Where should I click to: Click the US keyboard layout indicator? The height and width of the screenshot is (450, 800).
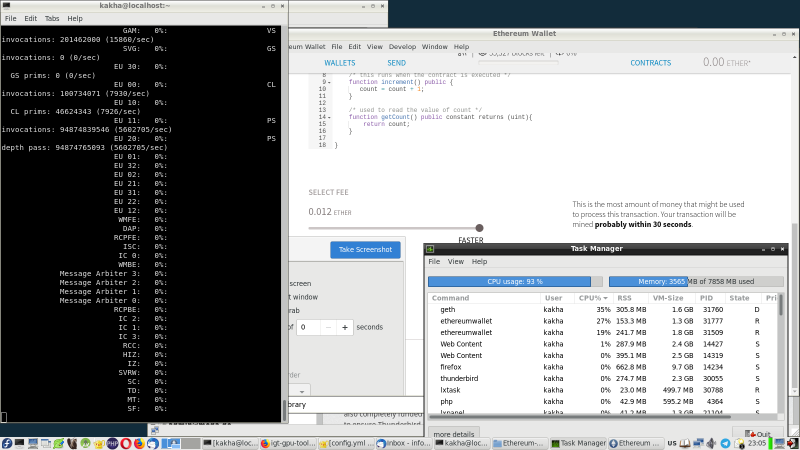tap(673, 443)
